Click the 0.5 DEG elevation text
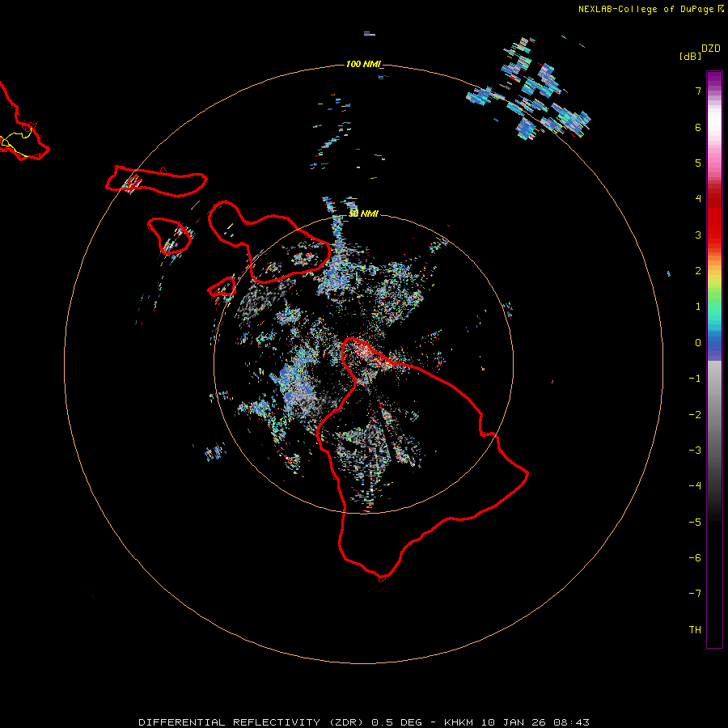 coord(397,722)
